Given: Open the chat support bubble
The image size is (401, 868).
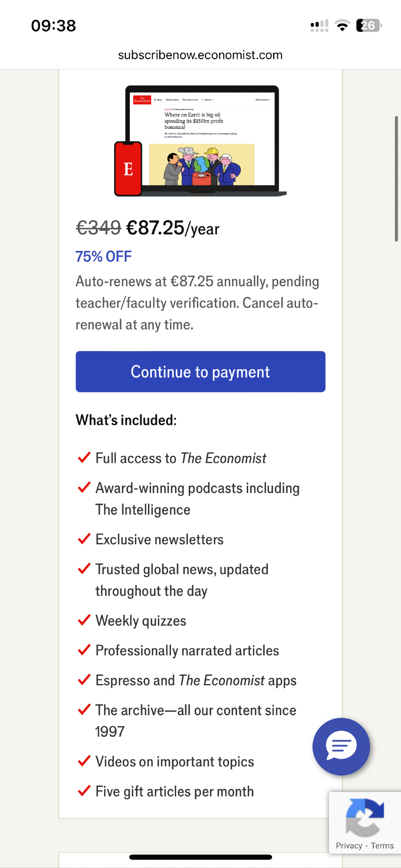Looking at the screenshot, I should [341, 746].
